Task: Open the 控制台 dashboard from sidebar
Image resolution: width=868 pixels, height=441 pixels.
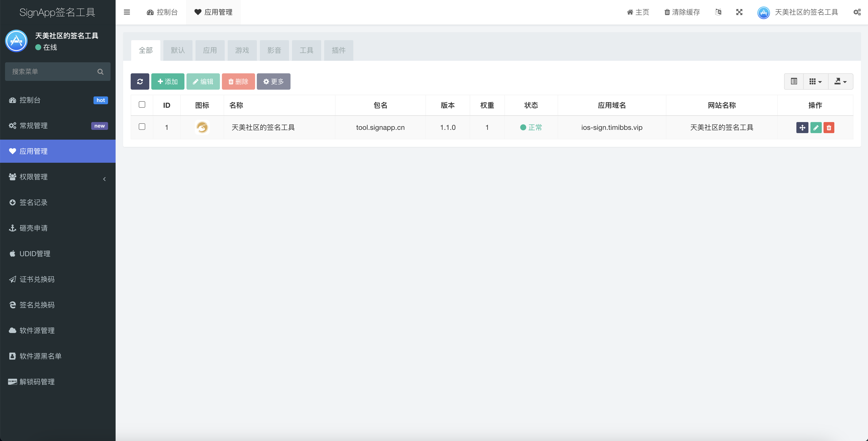Action: [x=30, y=100]
